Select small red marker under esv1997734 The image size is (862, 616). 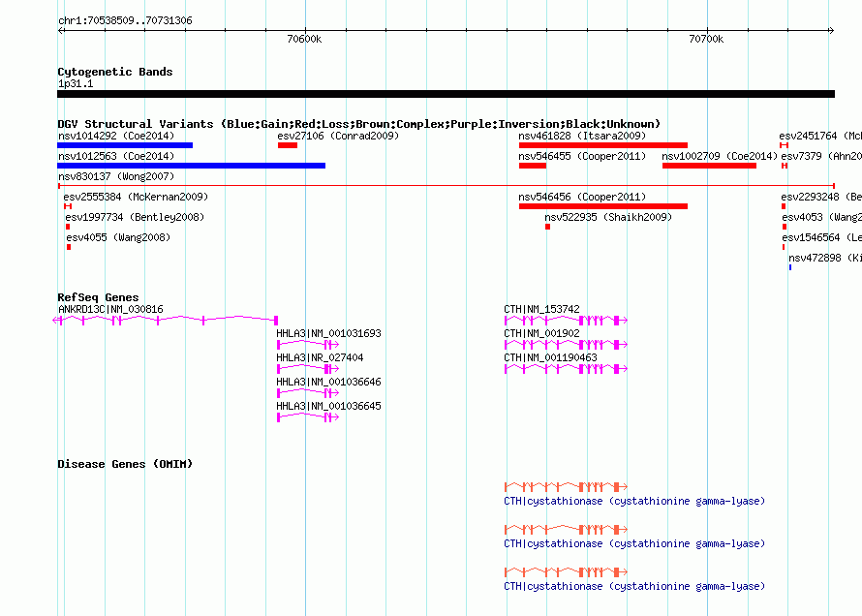click(x=68, y=227)
